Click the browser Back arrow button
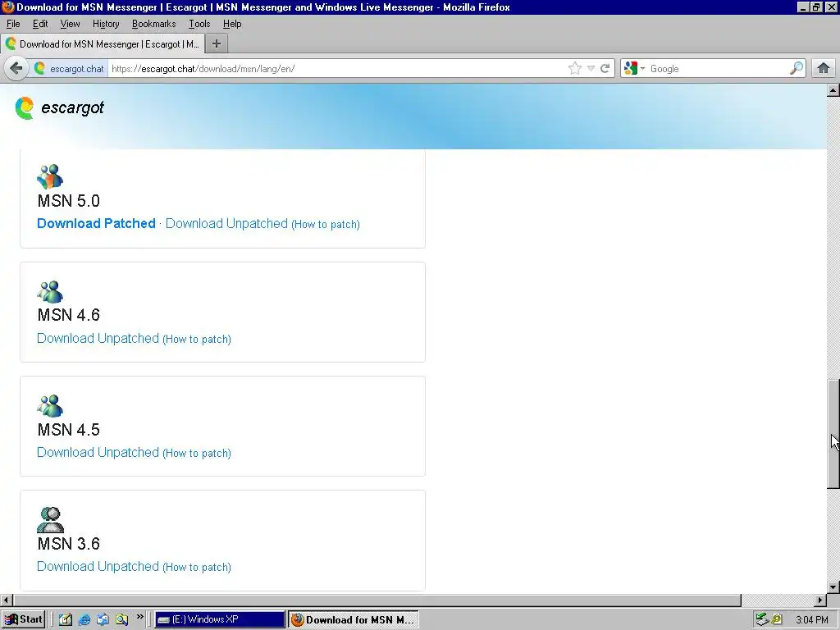The height and width of the screenshot is (630, 840). coord(16,69)
